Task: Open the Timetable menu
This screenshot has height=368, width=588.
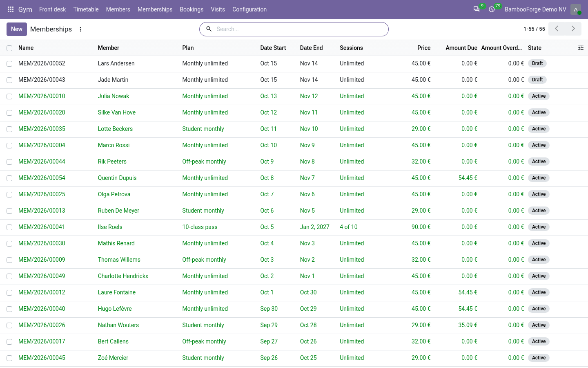Action: coord(86,9)
